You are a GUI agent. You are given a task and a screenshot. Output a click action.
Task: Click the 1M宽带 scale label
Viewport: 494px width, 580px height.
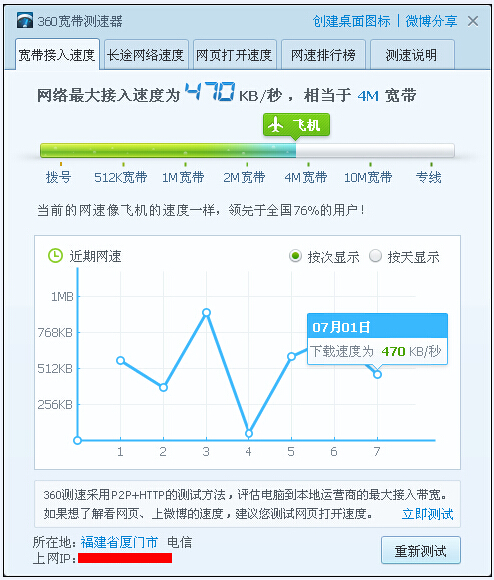pos(183,177)
